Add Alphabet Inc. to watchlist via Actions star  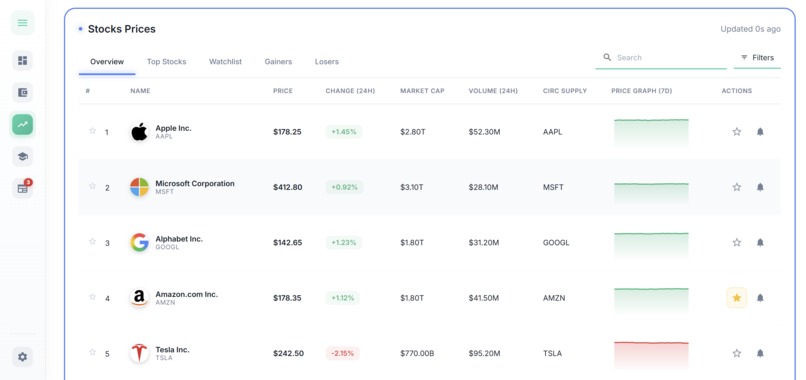point(737,242)
